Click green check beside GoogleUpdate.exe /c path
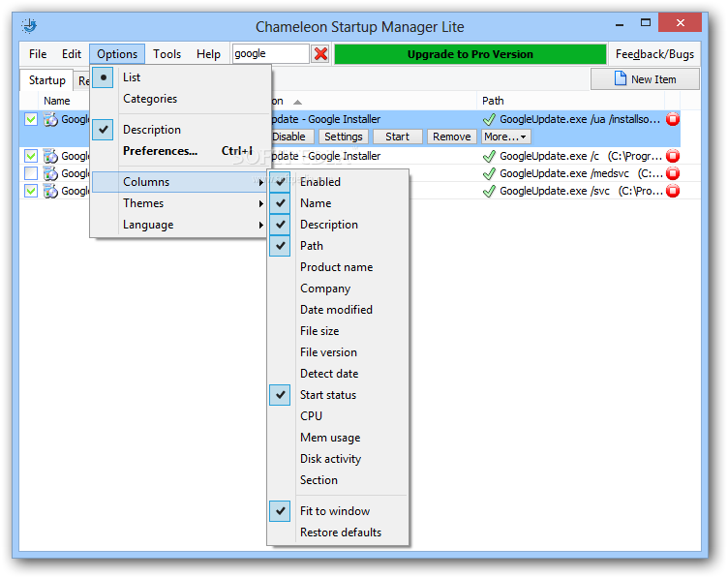 click(489, 156)
